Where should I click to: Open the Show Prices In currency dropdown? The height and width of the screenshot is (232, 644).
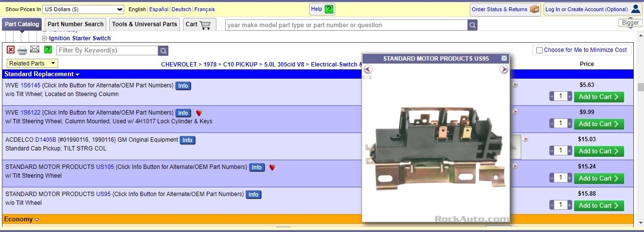(83, 9)
